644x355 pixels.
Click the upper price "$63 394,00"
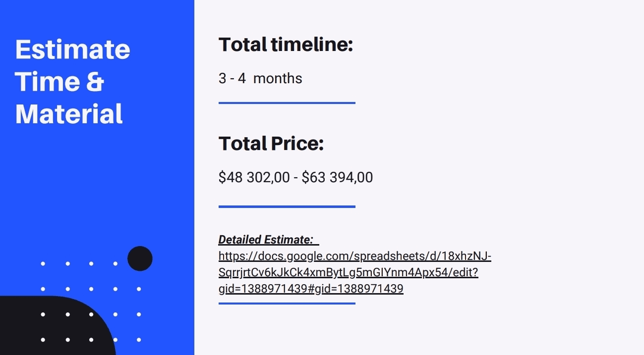(337, 177)
